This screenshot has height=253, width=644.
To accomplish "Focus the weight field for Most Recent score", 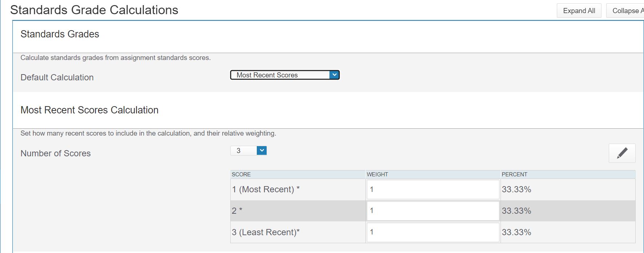I will tap(433, 189).
